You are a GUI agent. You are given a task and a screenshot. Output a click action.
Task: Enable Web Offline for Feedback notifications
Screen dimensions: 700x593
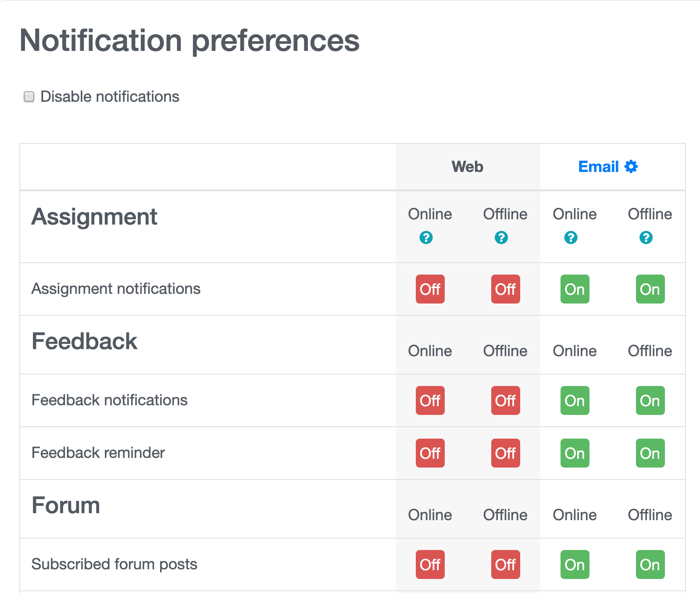tap(505, 400)
